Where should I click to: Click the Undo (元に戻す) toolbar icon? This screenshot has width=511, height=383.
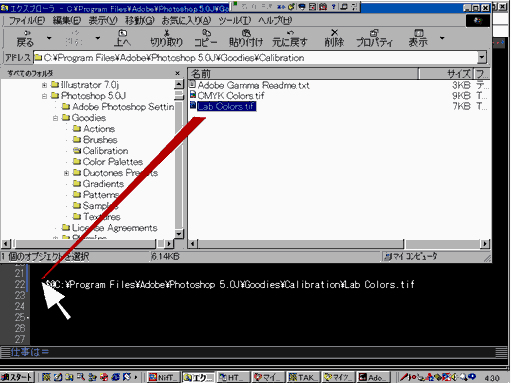coord(290,38)
